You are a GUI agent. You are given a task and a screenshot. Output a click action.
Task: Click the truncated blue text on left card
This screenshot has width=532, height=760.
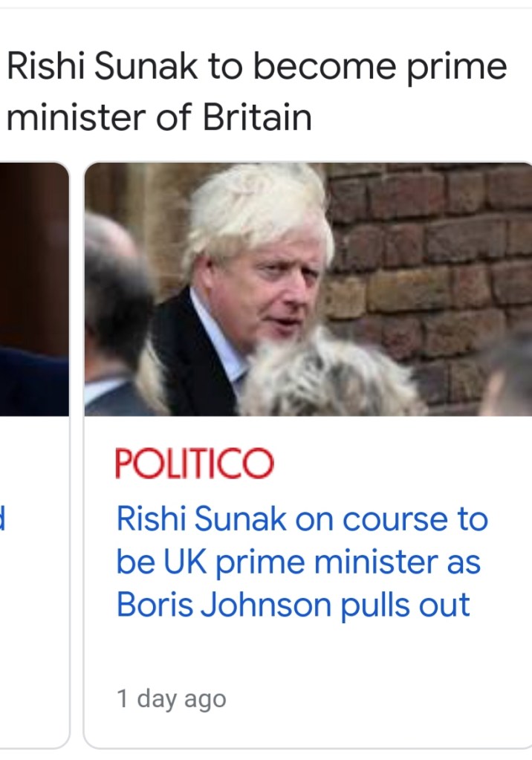click(2, 519)
